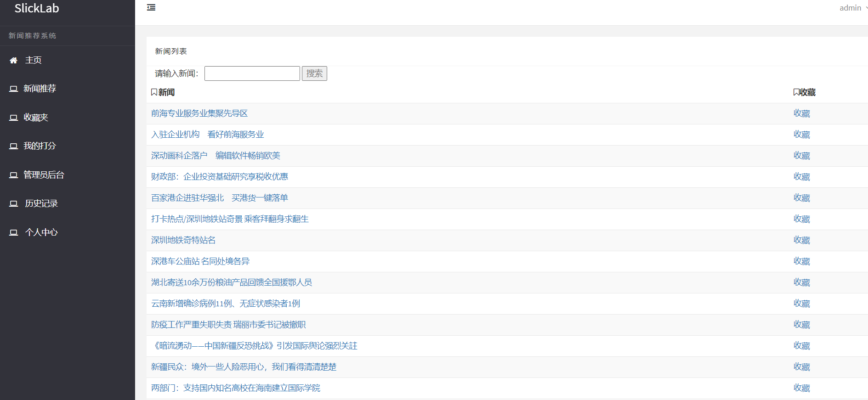Open news 百家港企进驻华强北 买港货一键落单

click(x=220, y=198)
